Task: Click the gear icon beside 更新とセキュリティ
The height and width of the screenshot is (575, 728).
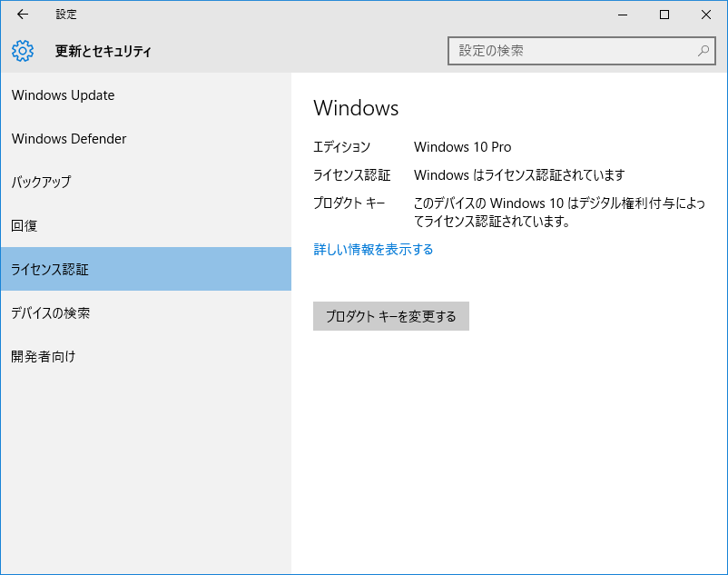Action: pyautogui.click(x=23, y=51)
